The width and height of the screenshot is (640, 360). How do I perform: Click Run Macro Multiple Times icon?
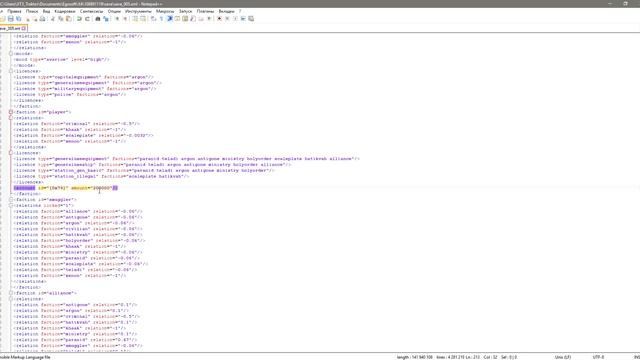pos(243,19)
